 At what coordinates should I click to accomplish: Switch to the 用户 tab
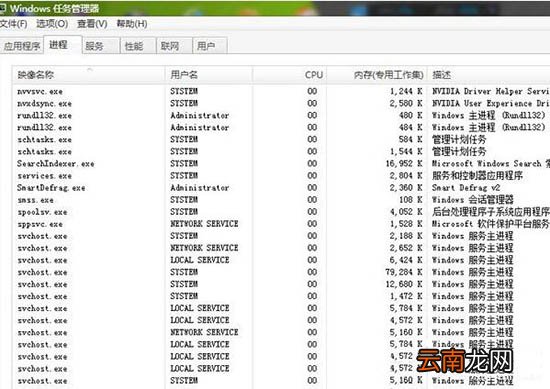[x=210, y=46]
